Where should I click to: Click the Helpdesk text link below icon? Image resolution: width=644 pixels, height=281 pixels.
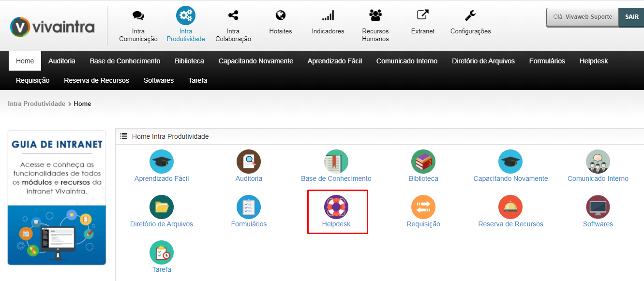click(336, 224)
